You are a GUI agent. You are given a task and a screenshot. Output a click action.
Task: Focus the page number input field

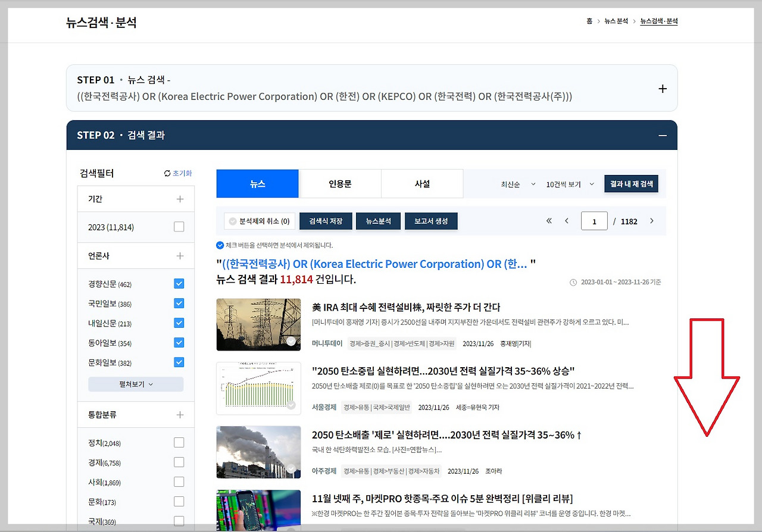[x=594, y=221]
